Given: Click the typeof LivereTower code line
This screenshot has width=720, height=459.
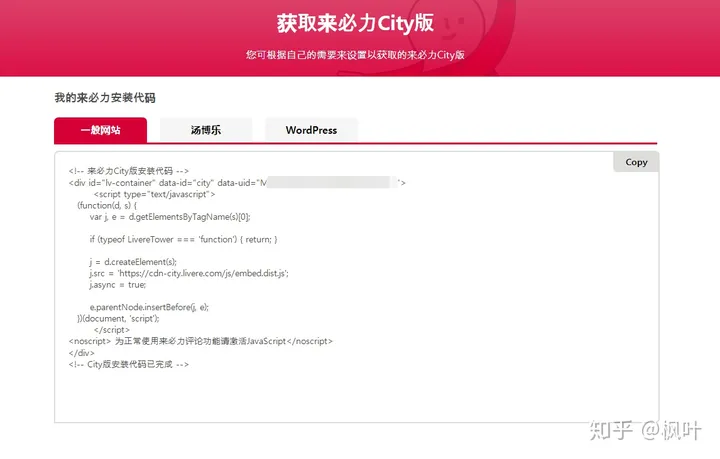Looking at the screenshot, I should click(183, 239).
